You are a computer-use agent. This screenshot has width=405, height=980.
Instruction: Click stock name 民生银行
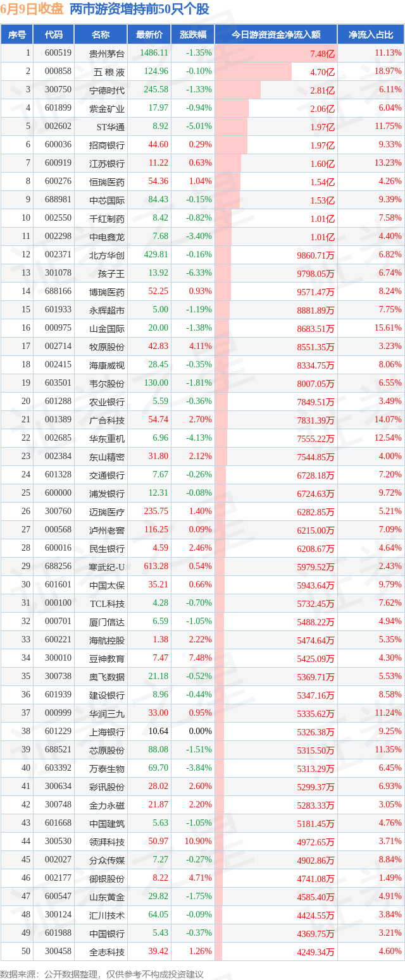107,549
